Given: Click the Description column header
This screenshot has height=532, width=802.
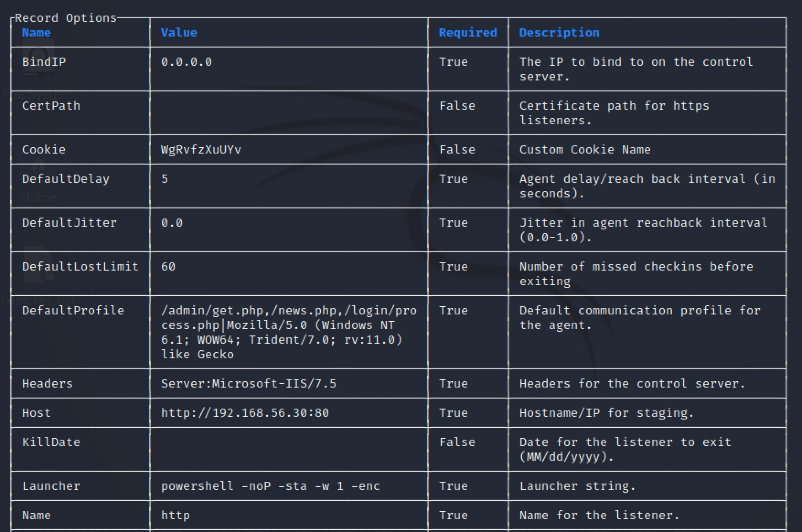Looking at the screenshot, I should (x=559, y=33).
